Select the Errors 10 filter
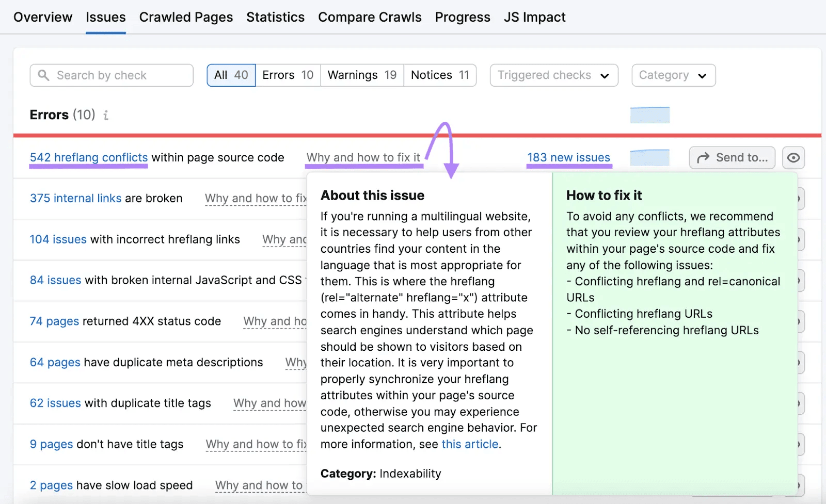Viewport: 826px width, 504px height. pos(288,75)
